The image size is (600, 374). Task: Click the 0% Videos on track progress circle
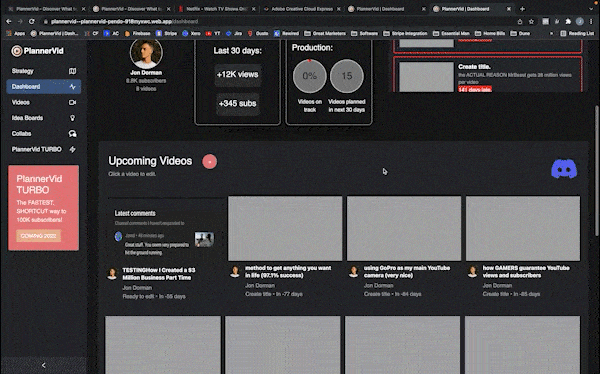310,76
